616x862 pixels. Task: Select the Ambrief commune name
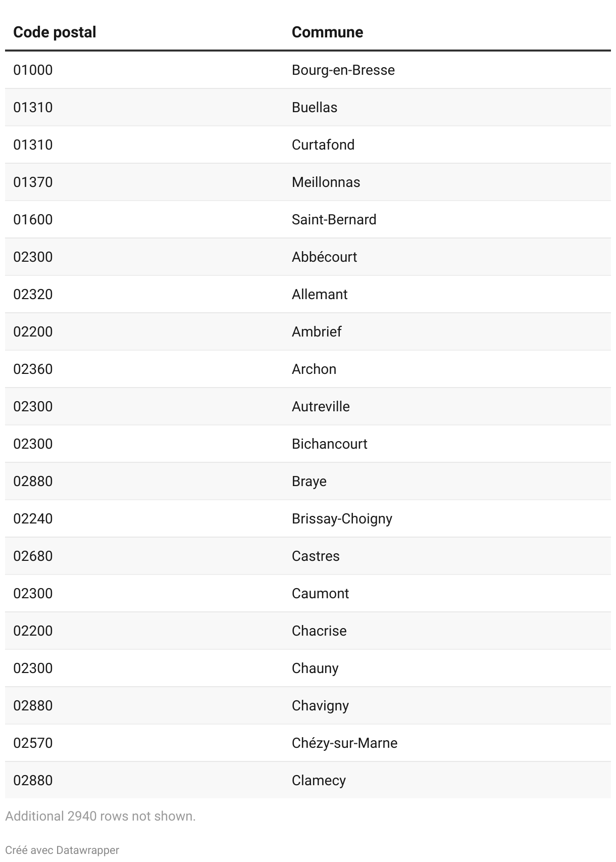(x=317, y=331)
